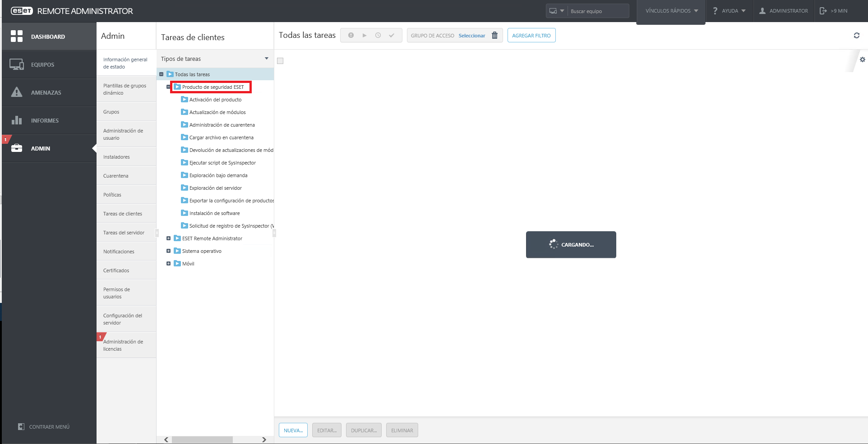
Task: Open the Cuarentena admin section
Action: point(126,176)
